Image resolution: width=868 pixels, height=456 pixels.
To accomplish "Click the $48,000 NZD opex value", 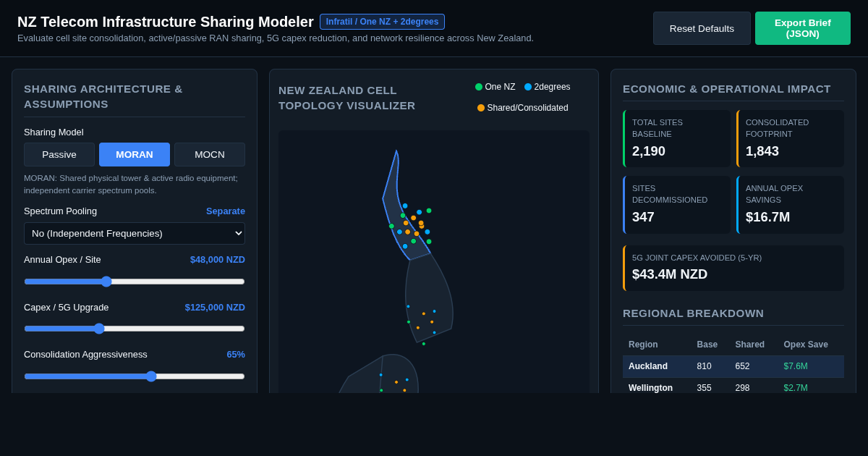I will tap(218, 260).
